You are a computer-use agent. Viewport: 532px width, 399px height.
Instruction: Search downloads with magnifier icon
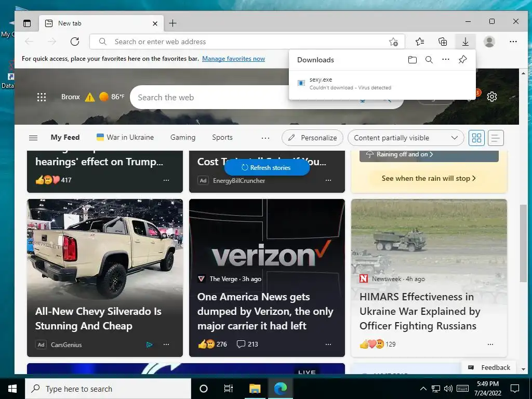pyautogui.click(x=429, y=60)
